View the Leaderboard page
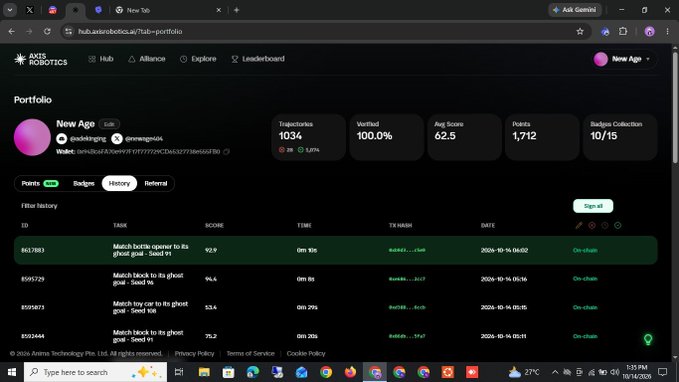 coord(258,59)
